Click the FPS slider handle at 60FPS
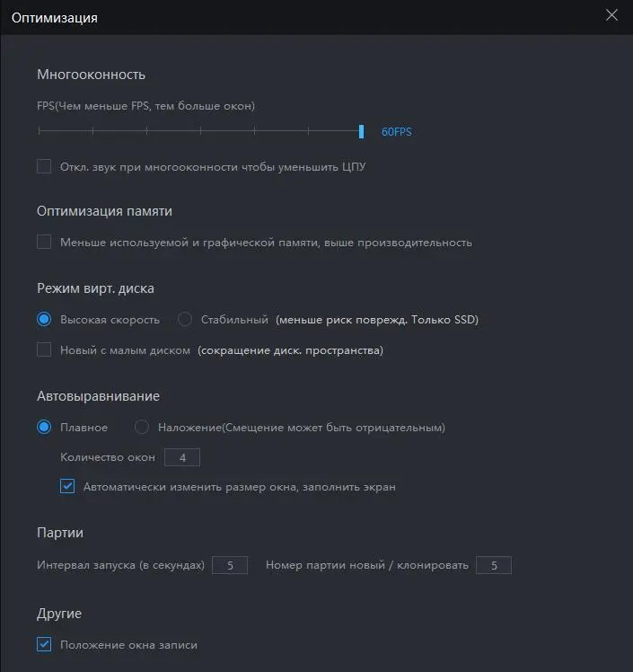This screenshot has width=633, height=672. (361, 132)
